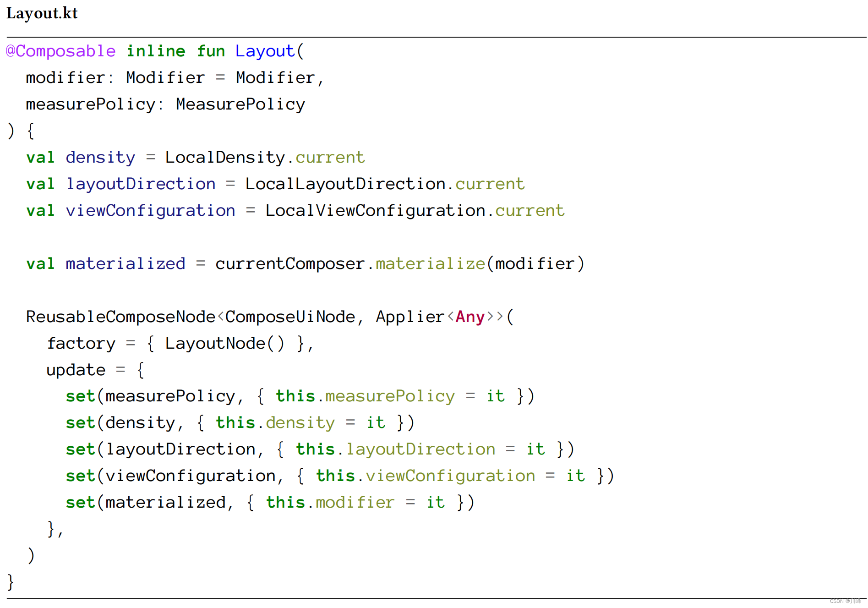Click the fun keyword
Screen dimensions: 868x608
[211, 51]
